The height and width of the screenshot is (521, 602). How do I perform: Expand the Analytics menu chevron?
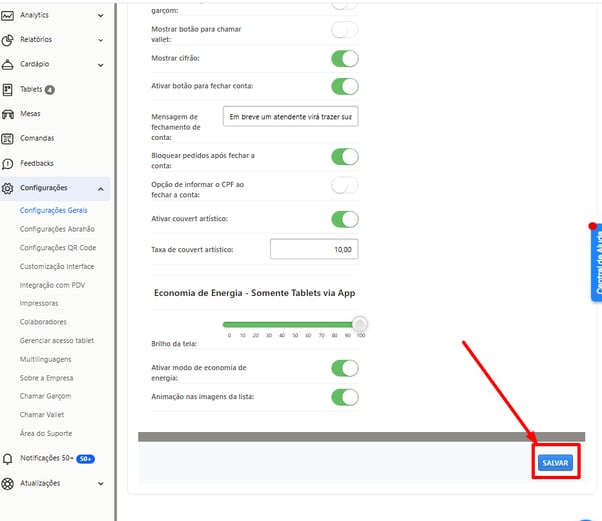tap(102, 15)
